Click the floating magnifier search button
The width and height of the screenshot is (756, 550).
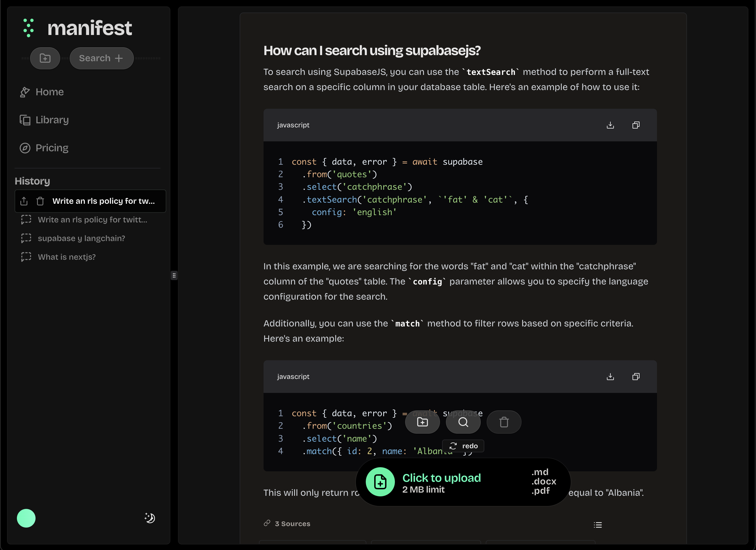(x=463, y=422)
